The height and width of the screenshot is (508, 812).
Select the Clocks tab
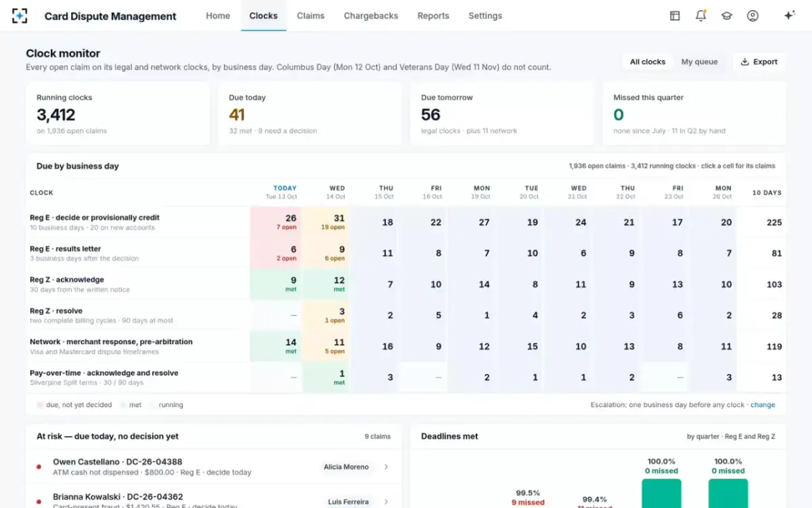[263, 16]
